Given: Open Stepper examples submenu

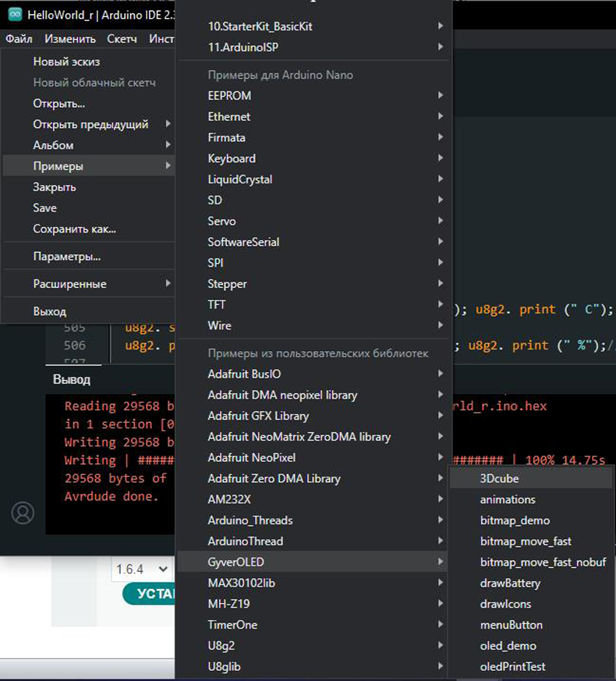Looking at the screenshot, I should 313,284.
